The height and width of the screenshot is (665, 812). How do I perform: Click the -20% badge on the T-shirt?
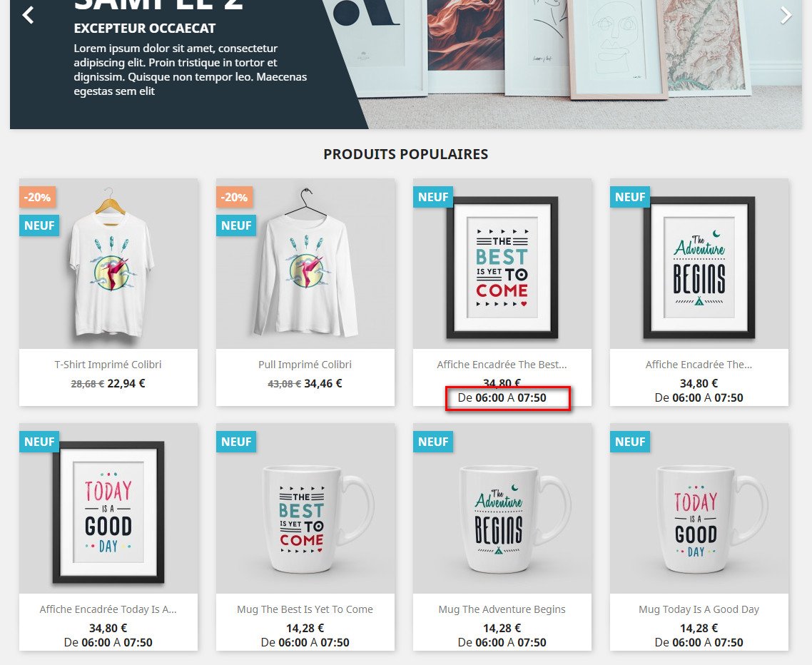tap(37, 198)
